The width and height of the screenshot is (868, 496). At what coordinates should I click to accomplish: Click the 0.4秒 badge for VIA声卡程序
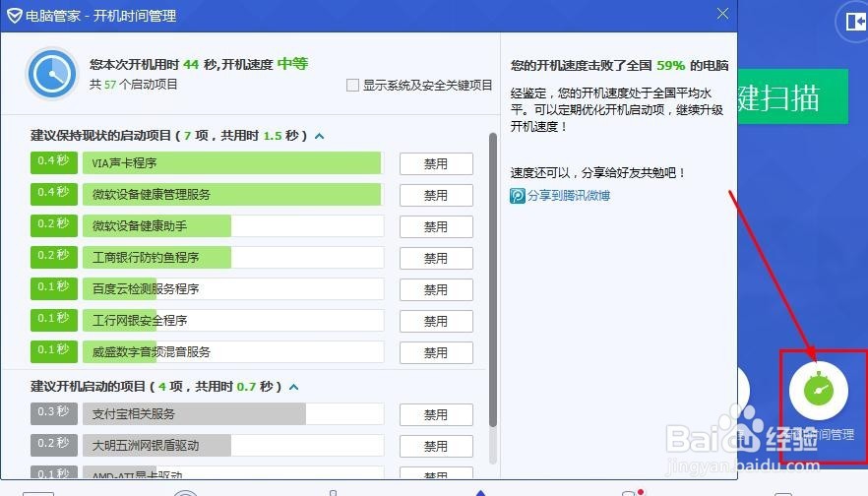tap(54, 162)
